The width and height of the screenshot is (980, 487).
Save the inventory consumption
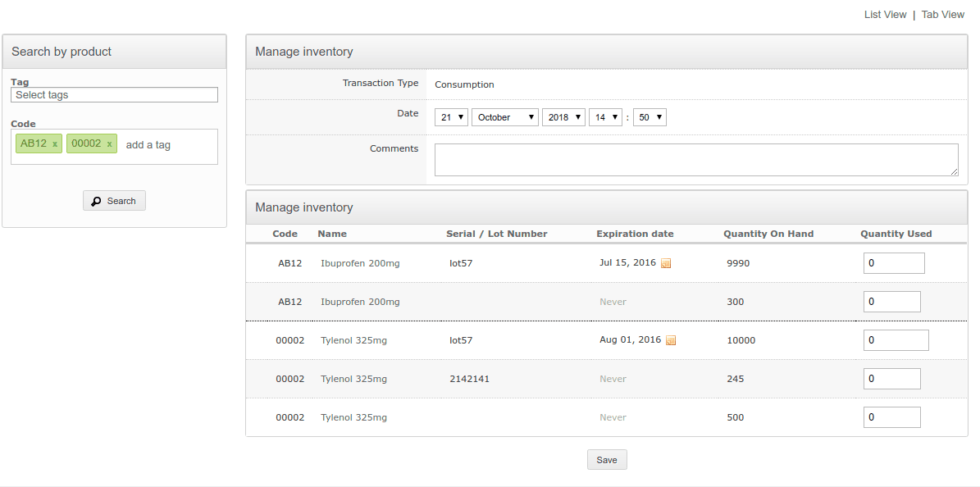click(x=607, y=460)
